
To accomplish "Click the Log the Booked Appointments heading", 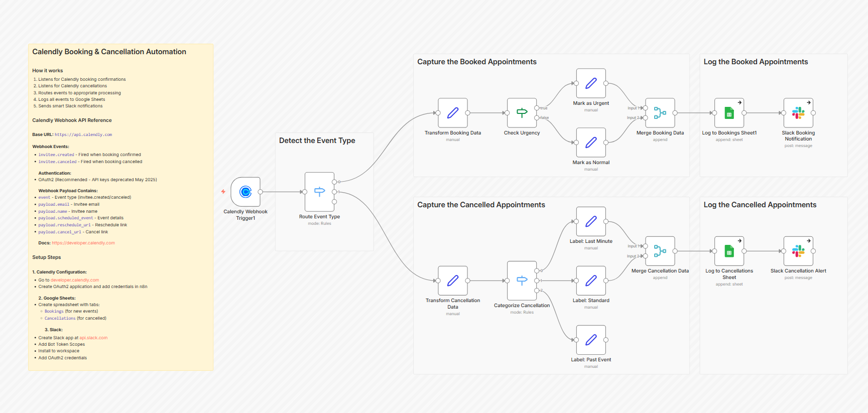I will coord(756,62).
